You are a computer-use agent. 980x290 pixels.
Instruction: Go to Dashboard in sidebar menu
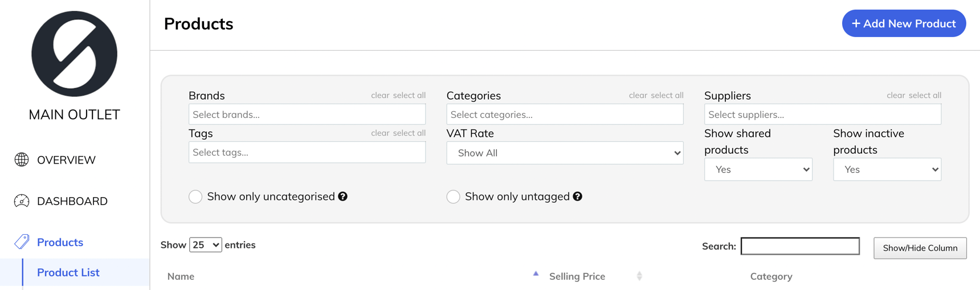(x=72, y=201)
